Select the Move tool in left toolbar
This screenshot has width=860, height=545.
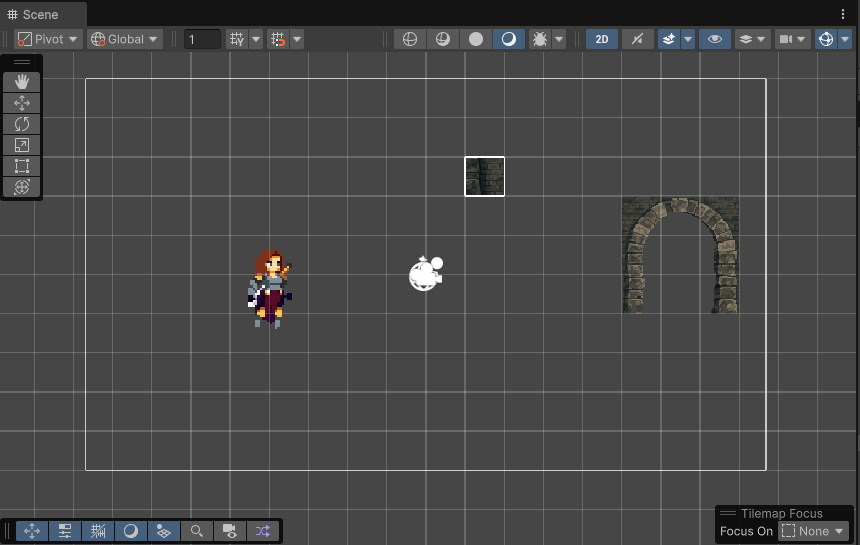coord(21,103)
